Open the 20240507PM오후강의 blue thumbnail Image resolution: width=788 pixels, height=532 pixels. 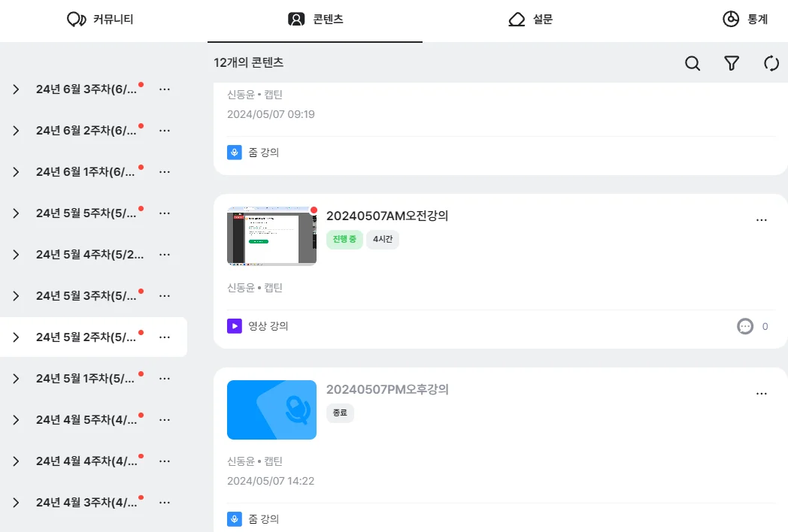coord(271,410)
